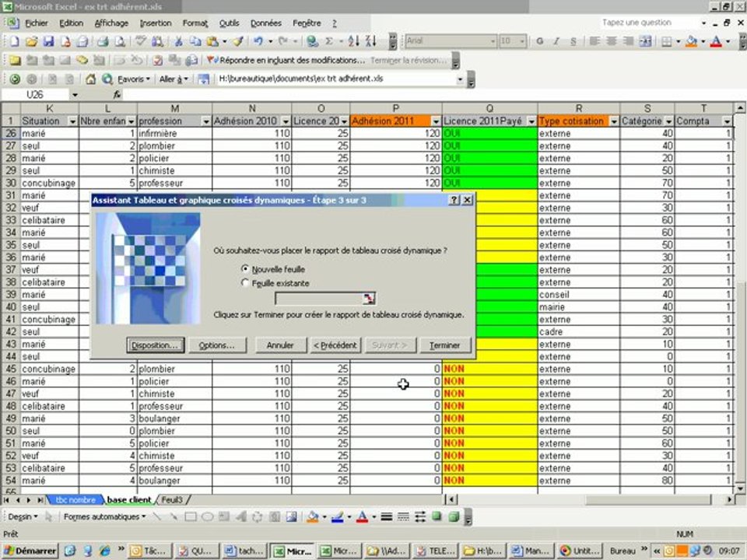This screenshot has width=747, height=560.
Task: Open the Edition menu
Action: (71, 23)
